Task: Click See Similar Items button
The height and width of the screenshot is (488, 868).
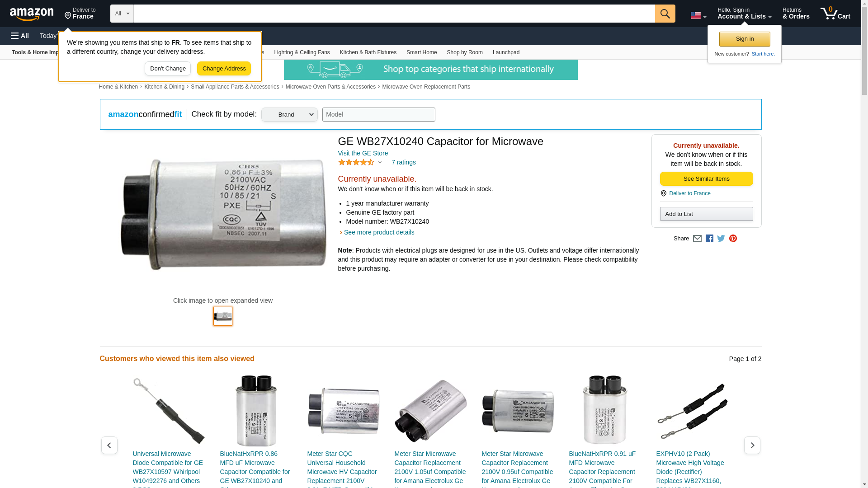Action: [706, 179]
